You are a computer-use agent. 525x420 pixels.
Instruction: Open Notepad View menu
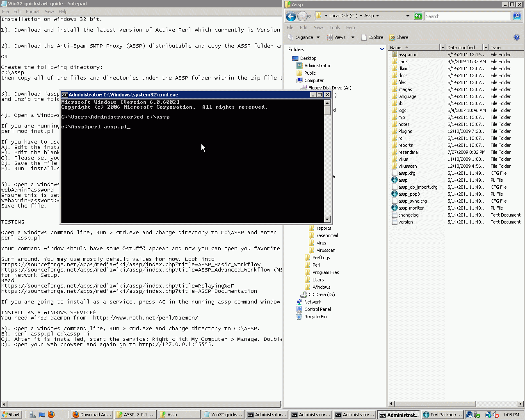click(x=49, y=11)
